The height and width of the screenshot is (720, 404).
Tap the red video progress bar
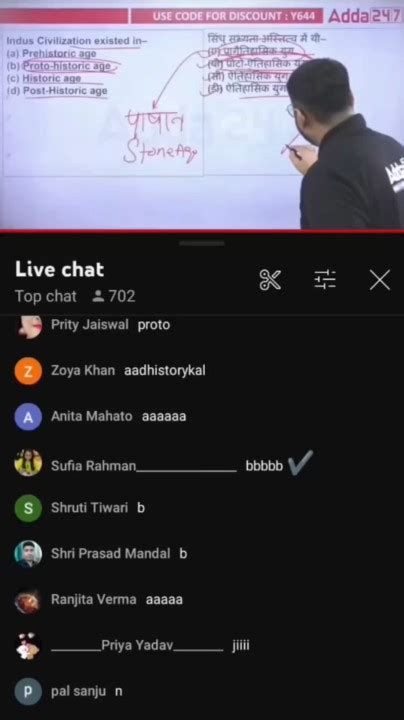[202, 231]
